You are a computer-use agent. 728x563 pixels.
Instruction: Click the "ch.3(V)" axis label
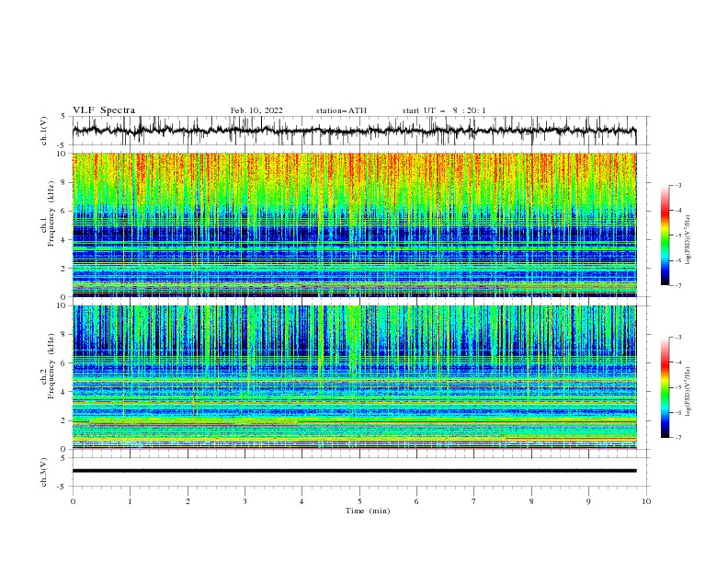click(44, 472)
